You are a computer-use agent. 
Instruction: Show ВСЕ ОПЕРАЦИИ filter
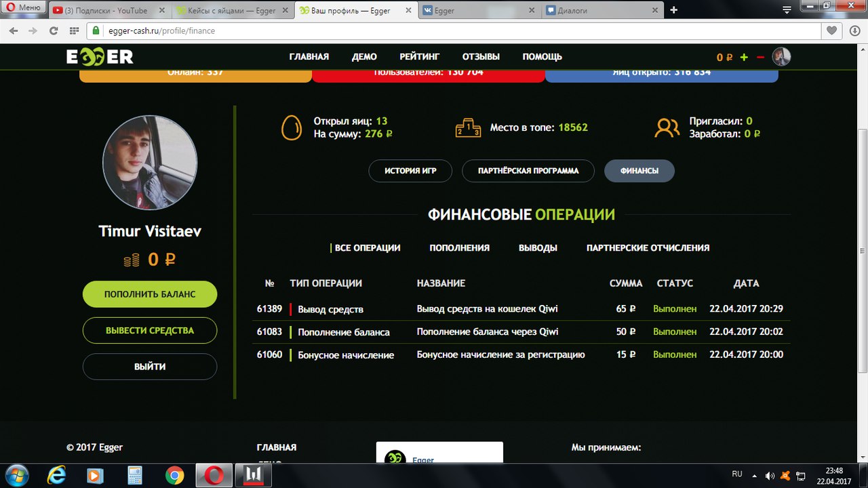[x=368, y=248]
